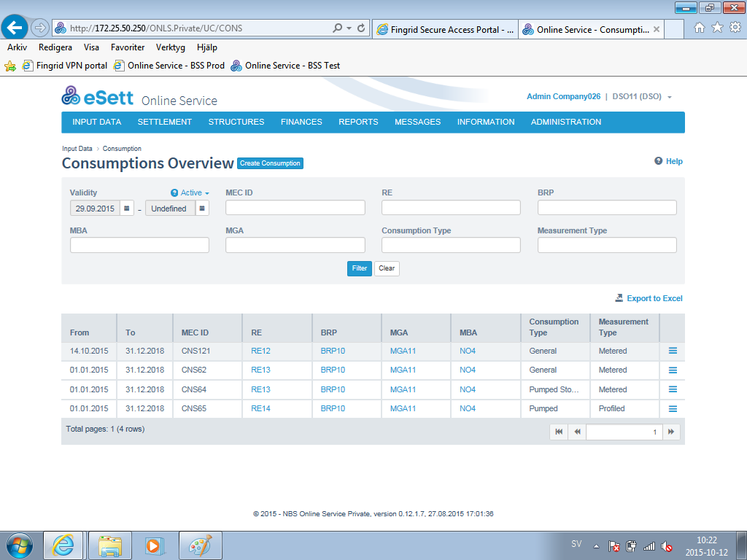747x560 pixels.
Task: Open the Favorites star icon
Action: click(717, 28)
